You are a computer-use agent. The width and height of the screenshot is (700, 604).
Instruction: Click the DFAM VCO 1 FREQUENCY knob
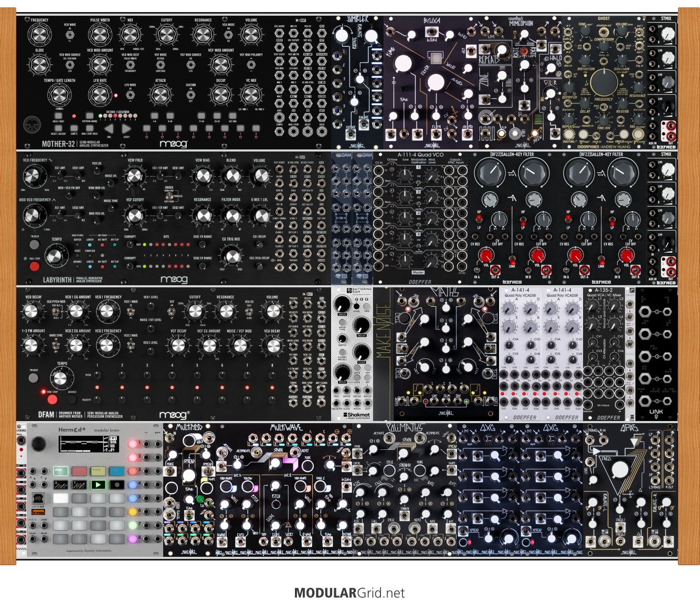point(108,311)
